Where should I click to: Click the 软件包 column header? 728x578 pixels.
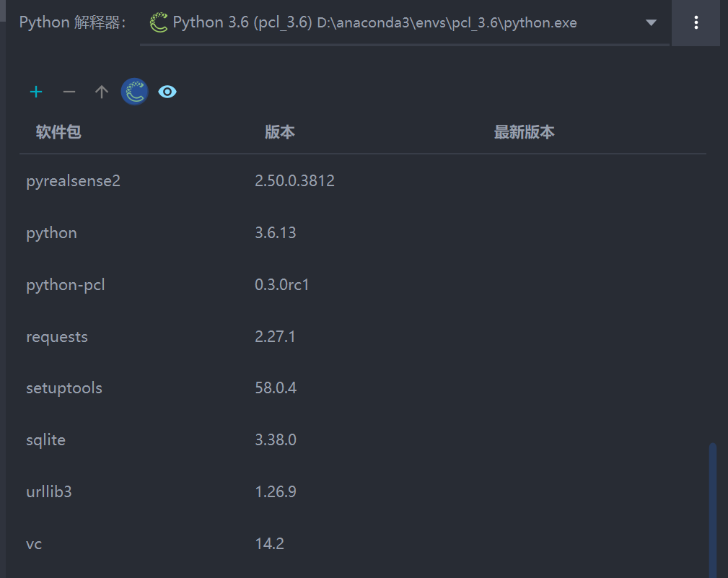click(58, 132)
